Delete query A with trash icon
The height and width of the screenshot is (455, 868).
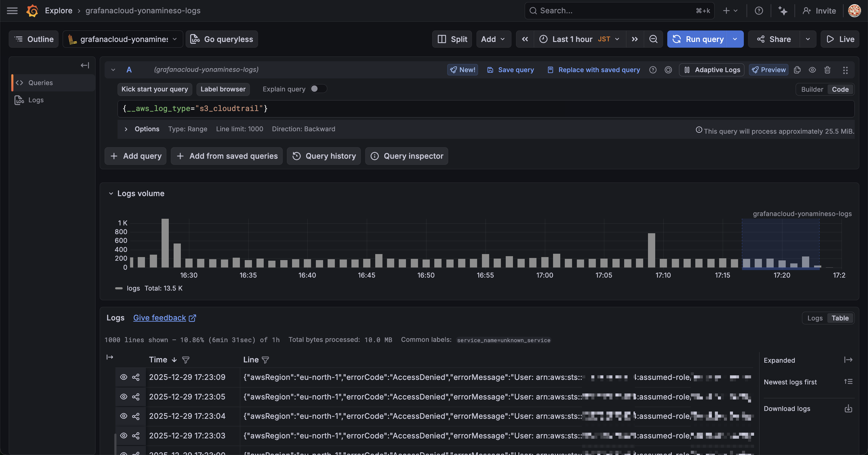tap(827, 70)
